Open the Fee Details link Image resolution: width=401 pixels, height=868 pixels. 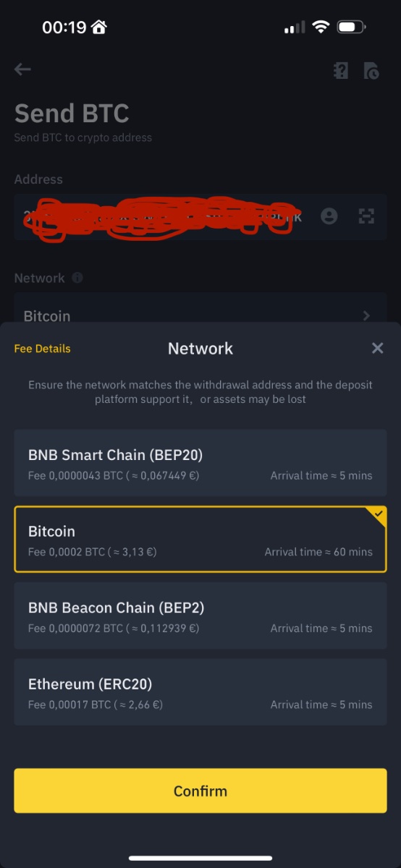point(43,349)
